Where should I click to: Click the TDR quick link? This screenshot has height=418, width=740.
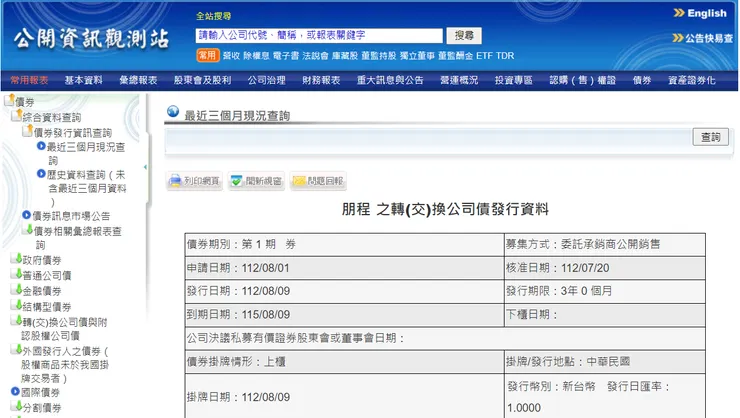pos(505,56)
